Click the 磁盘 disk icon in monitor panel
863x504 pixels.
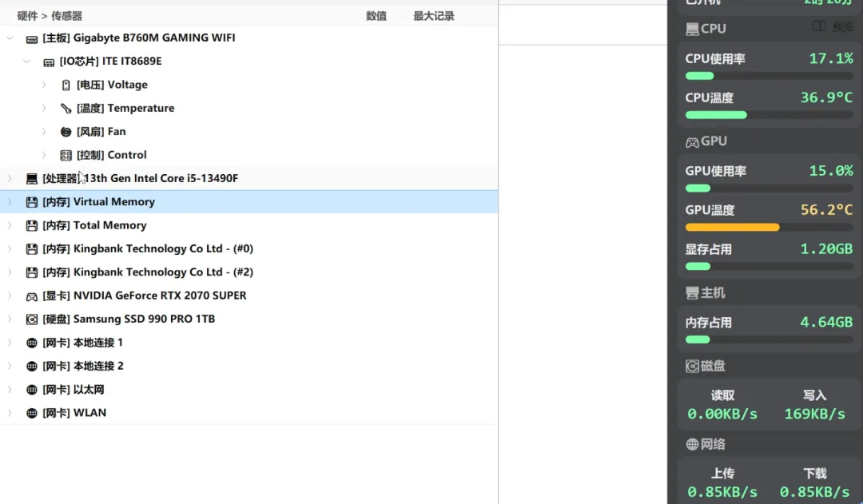click(692, 367)
